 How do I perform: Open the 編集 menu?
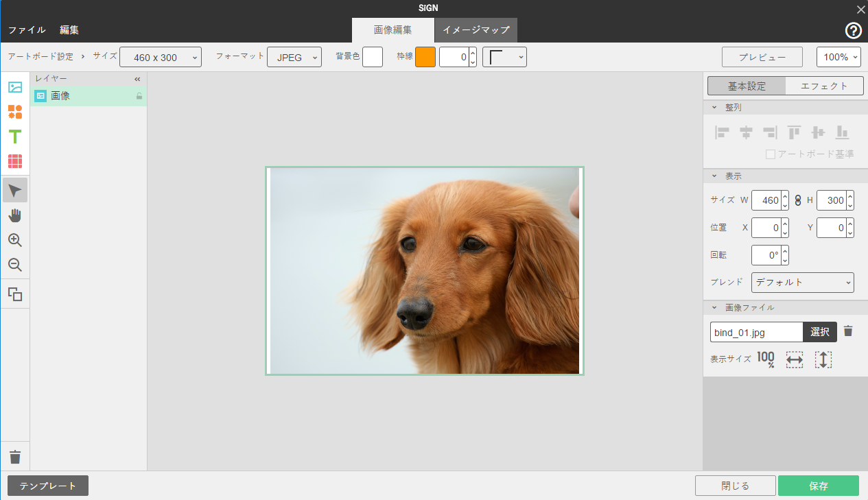(69, 30)
